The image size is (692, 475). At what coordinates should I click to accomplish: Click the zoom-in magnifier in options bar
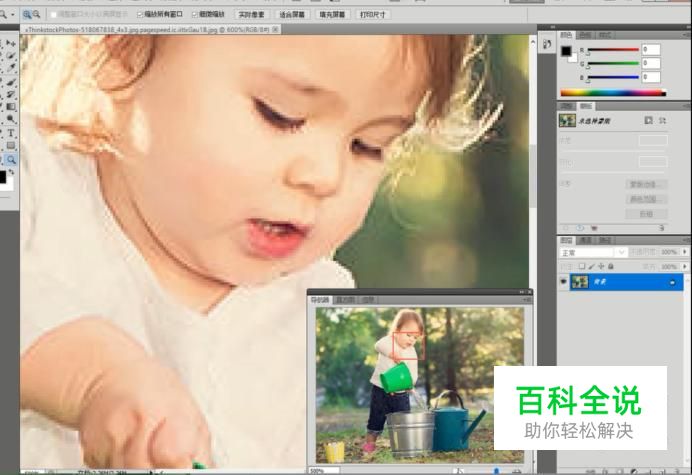click(27, 15)
